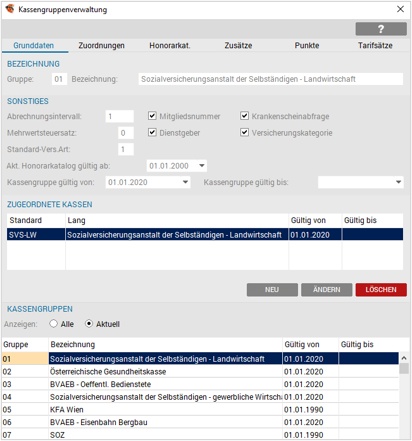The width and height of the screenshot is (412, 441).
Task: Click the question mark help button
Action: coord(381,29)
